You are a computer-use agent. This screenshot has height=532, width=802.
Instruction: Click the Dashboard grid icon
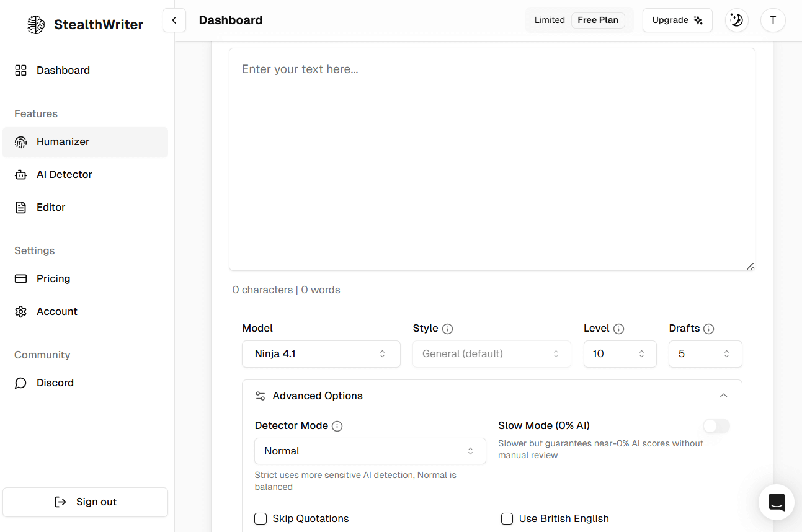coord(21,70)
